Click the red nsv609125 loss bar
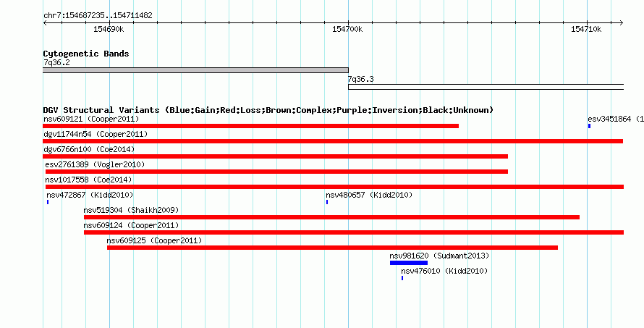Viewport: 644px width, 328px height. pos(333,248)
